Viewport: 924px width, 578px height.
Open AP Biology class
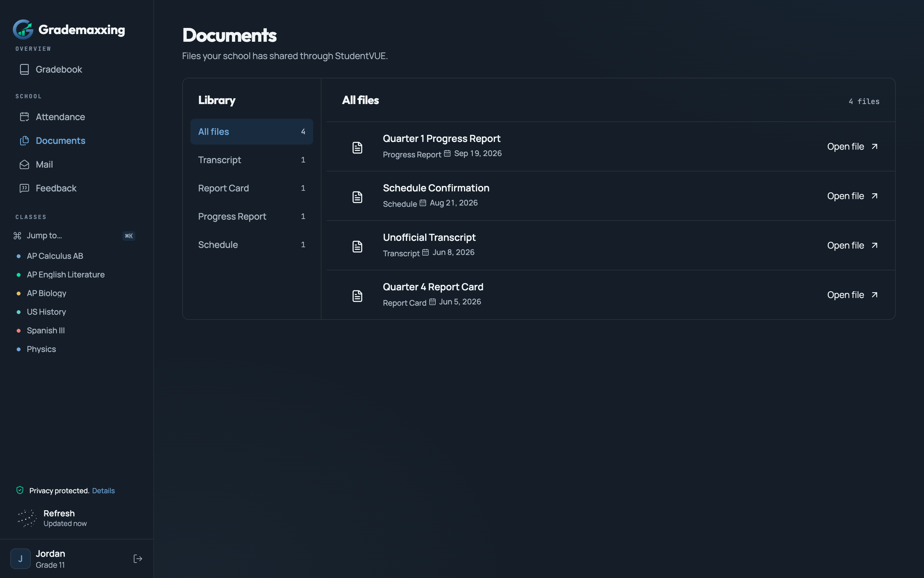pyautogui.click(x=47, y=293)
